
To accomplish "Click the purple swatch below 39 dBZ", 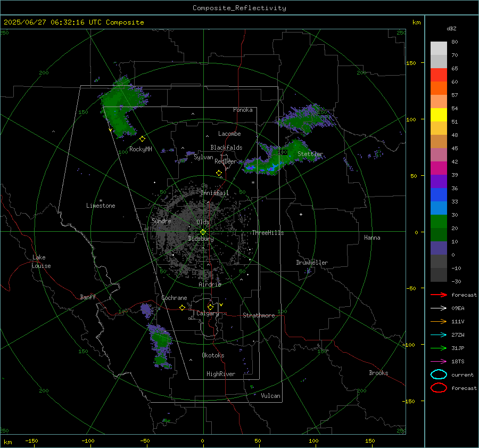I will click(439, 181).
